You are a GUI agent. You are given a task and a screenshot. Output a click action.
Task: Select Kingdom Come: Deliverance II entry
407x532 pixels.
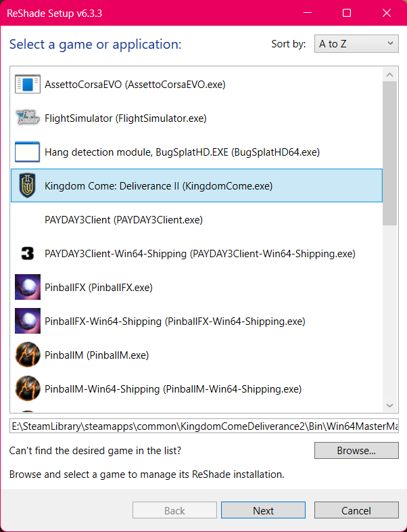[x=197, y=185]
